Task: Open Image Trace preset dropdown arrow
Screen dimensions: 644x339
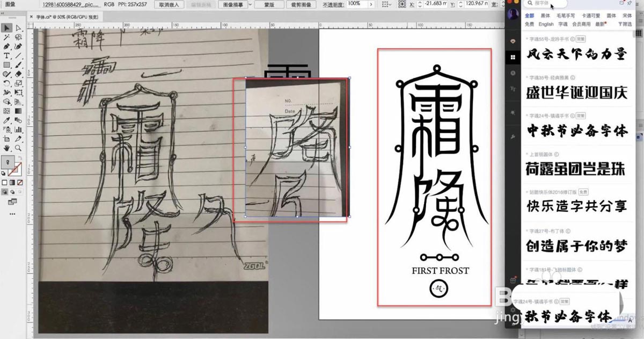Action: tap(251, 4)
